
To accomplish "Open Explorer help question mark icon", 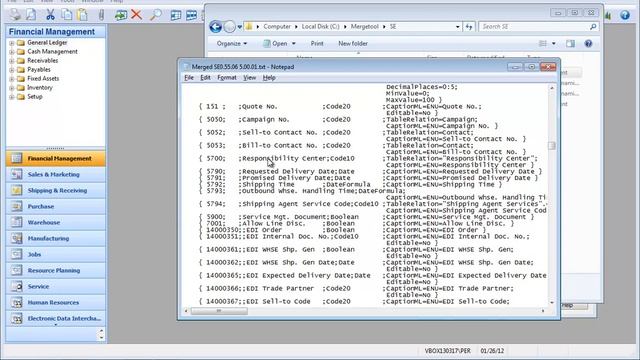I will click(x=588, y=43).
